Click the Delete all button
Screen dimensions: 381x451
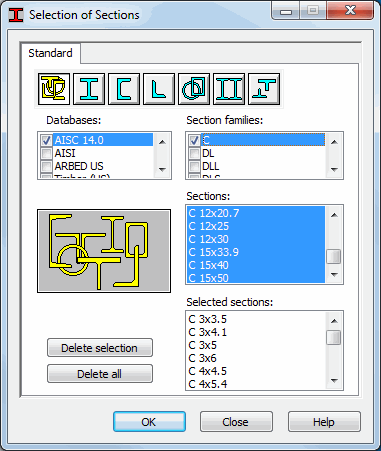tap(100, 374)
